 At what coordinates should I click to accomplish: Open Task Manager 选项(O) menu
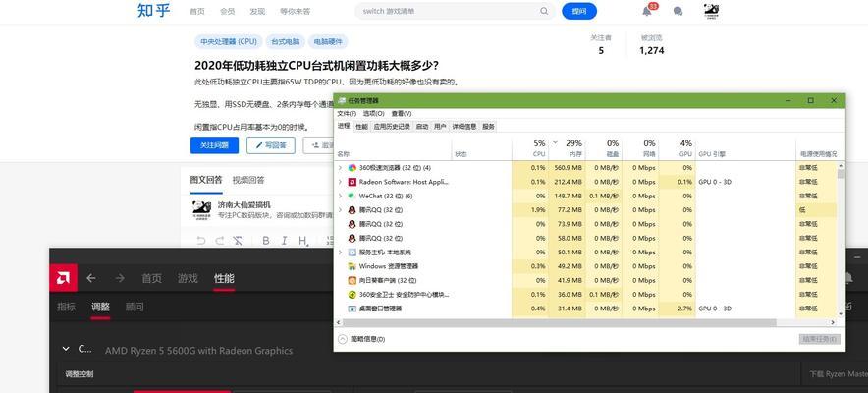point(374,113)
